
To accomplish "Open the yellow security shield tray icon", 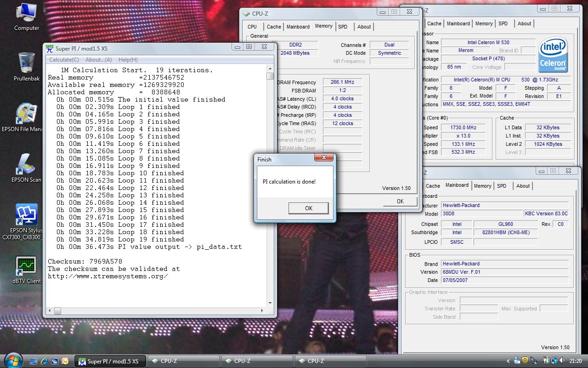I will pyautogui.click(x=526, y=361).
